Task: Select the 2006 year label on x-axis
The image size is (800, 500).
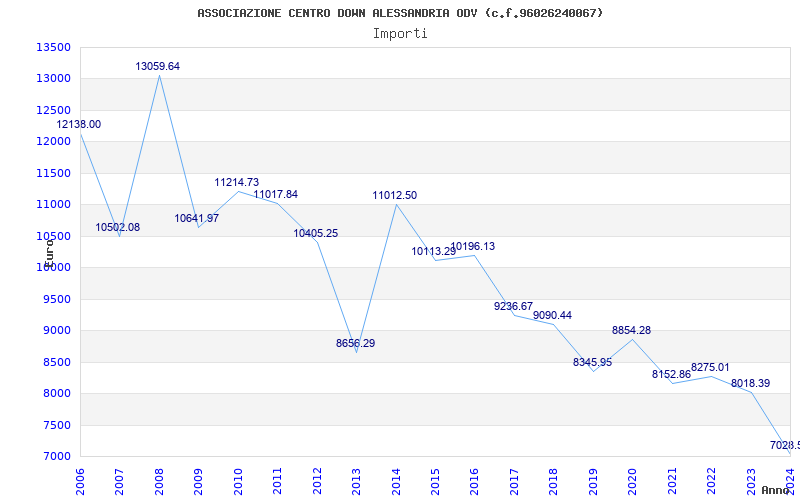Action: pyautogui.click(x=80, y=477)
